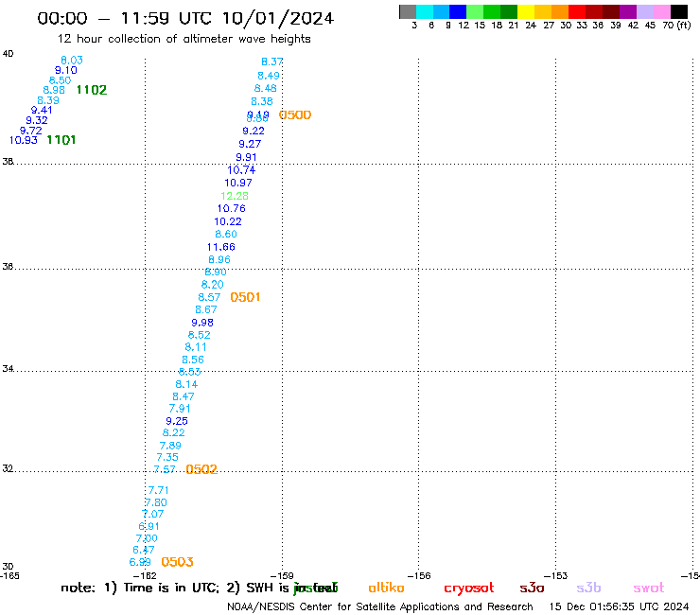This screenshot has height=615, width=700.
Task: Click the 9.91 wave height value
Action: point(247,158)
